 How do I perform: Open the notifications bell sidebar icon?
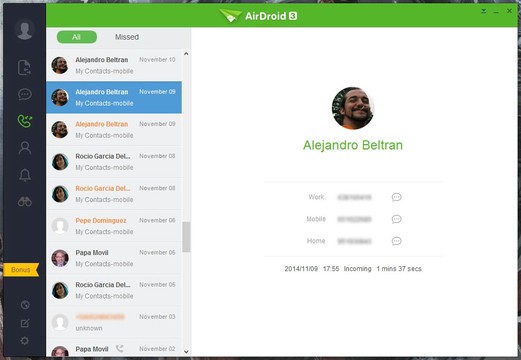pos(25,175)
